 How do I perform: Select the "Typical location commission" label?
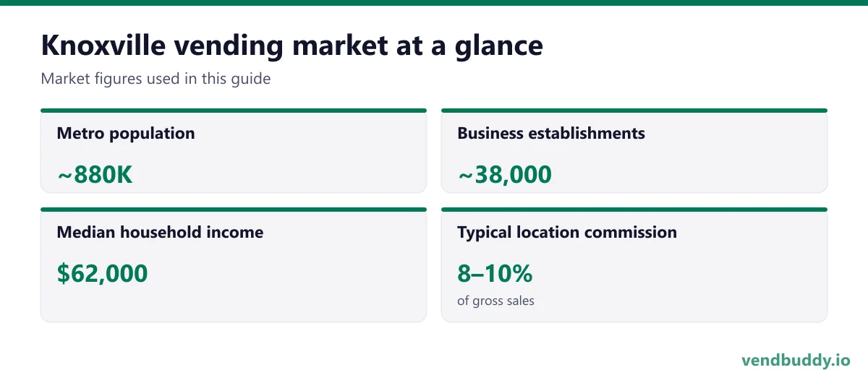coord(567,232)
